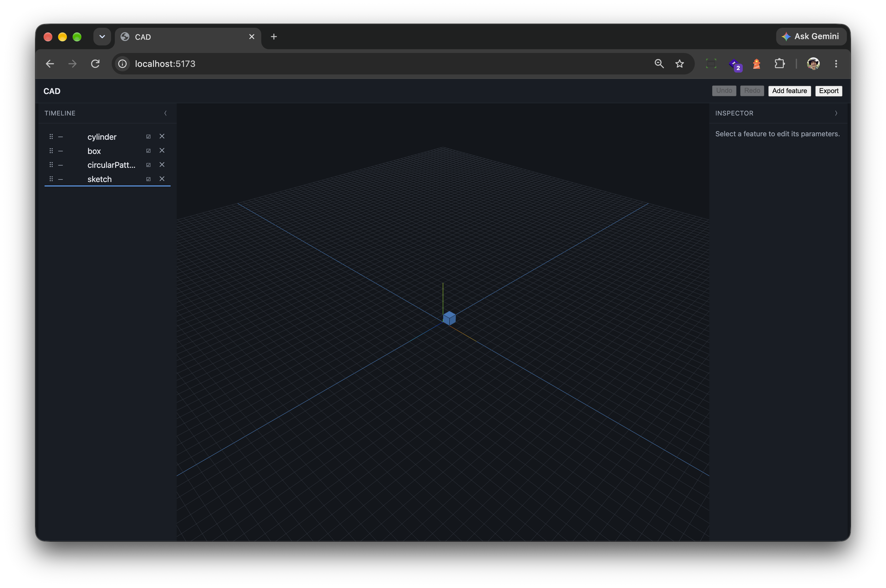Open the Extensions puzzle menu
The width and height of the screenshot is (886, 588).
779,64
